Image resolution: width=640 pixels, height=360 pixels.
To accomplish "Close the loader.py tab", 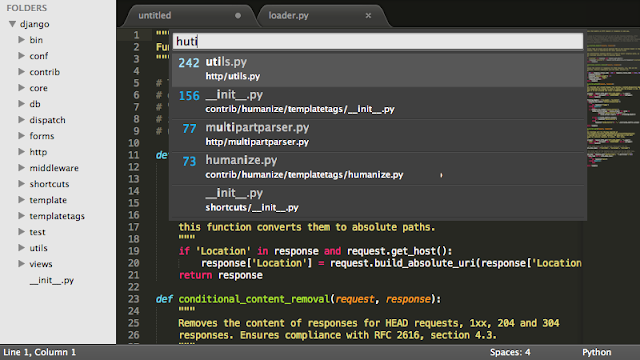I will click(368, 16).
